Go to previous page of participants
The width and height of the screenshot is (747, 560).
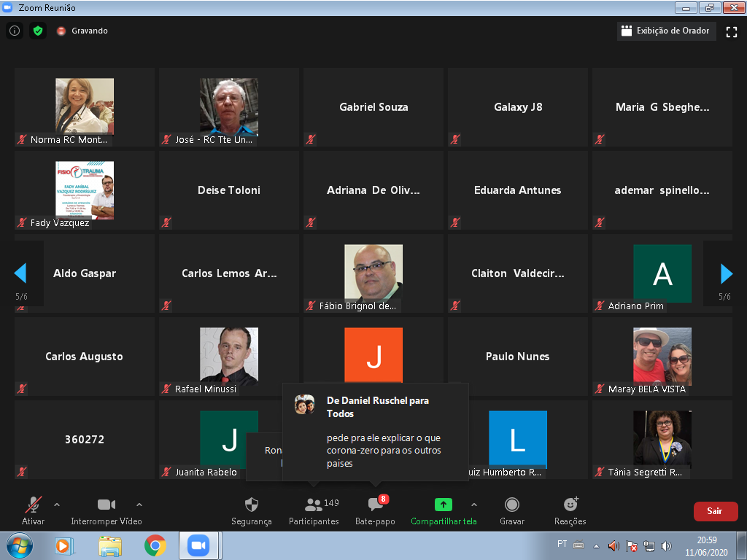(20, 273)
